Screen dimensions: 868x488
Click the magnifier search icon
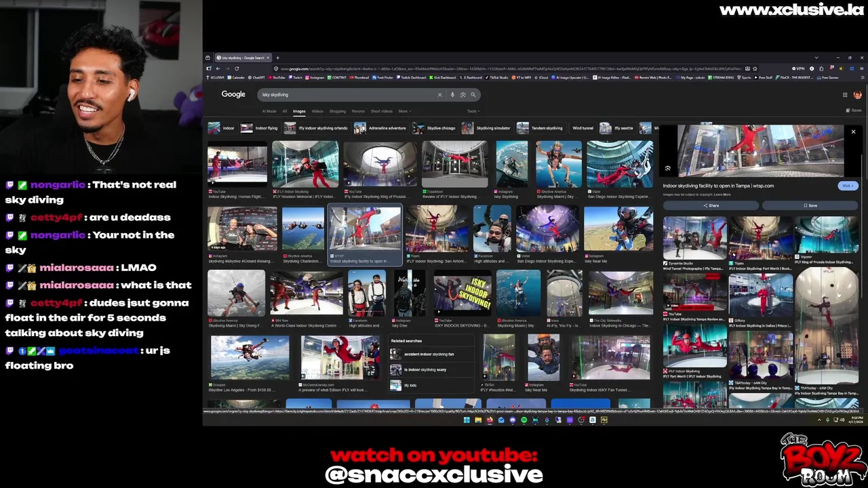(473, 95)
